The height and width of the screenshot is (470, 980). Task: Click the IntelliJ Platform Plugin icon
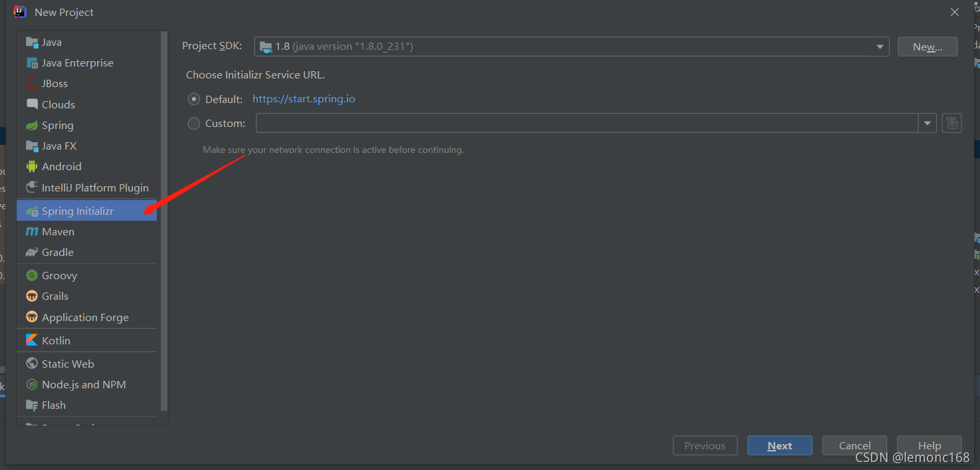(x=32, y=188)
